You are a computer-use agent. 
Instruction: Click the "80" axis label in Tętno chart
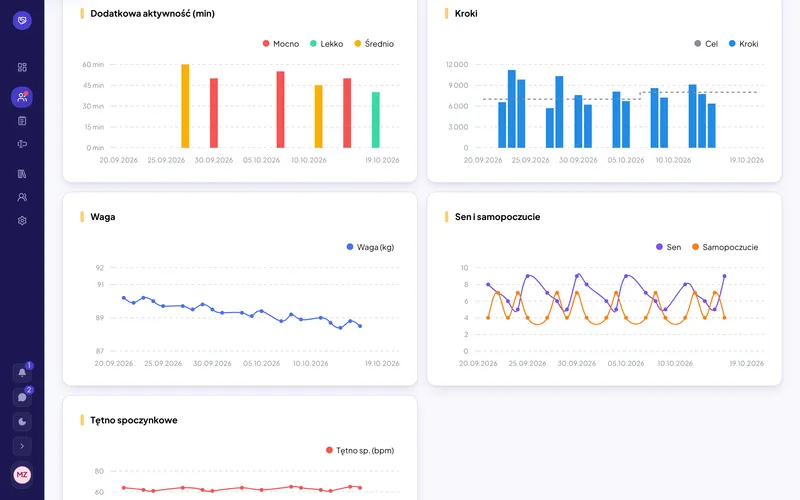[99, 471]
